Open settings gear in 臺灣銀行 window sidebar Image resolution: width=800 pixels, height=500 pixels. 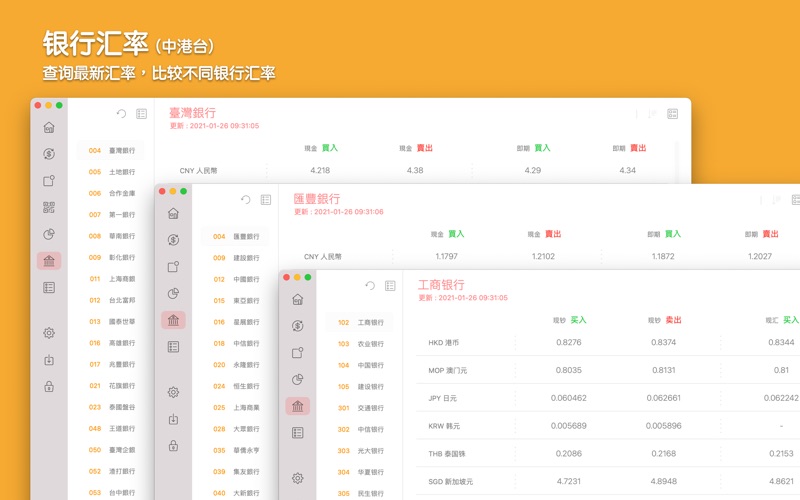49,333
